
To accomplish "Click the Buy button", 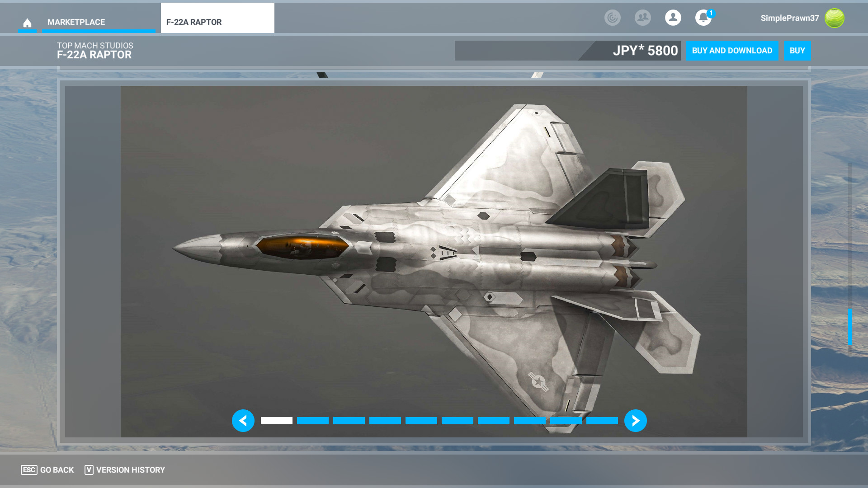I will tap(797, 51).
